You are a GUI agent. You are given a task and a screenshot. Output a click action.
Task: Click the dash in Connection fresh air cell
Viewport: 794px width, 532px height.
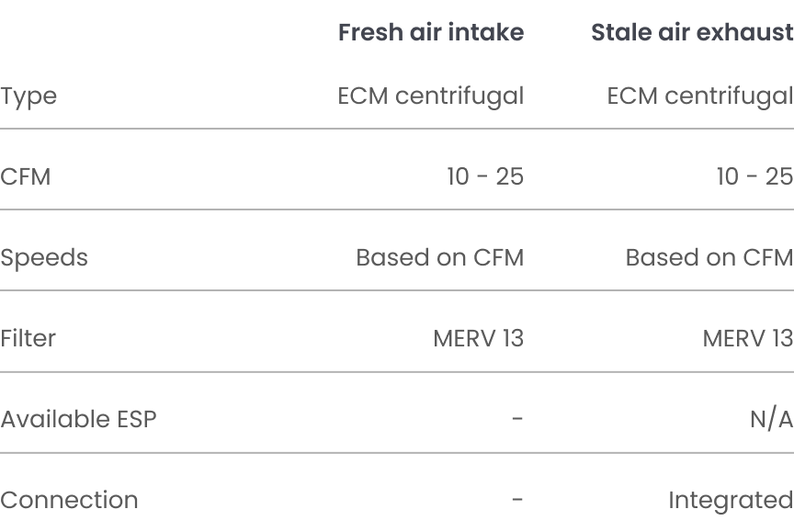(517, 500)
